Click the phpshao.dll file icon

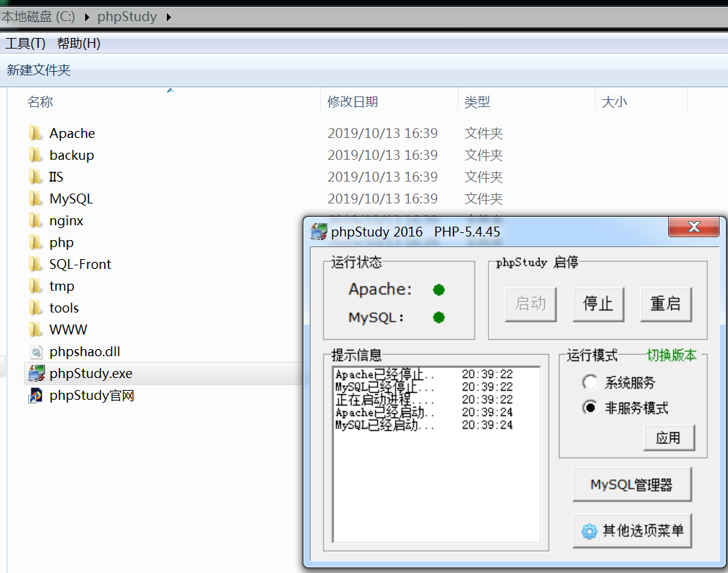[36, 352]
